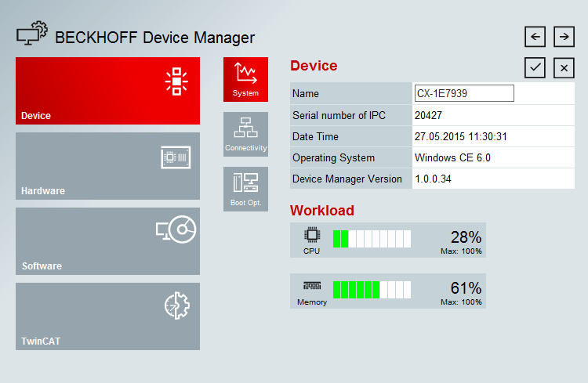Open the TwinCAT section tile

[x=107, y=316]
